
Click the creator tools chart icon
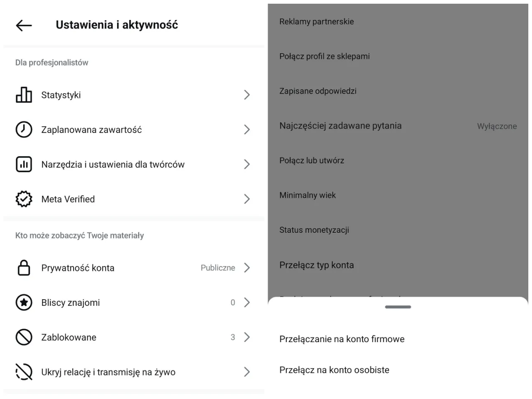(x=24, y=165)
